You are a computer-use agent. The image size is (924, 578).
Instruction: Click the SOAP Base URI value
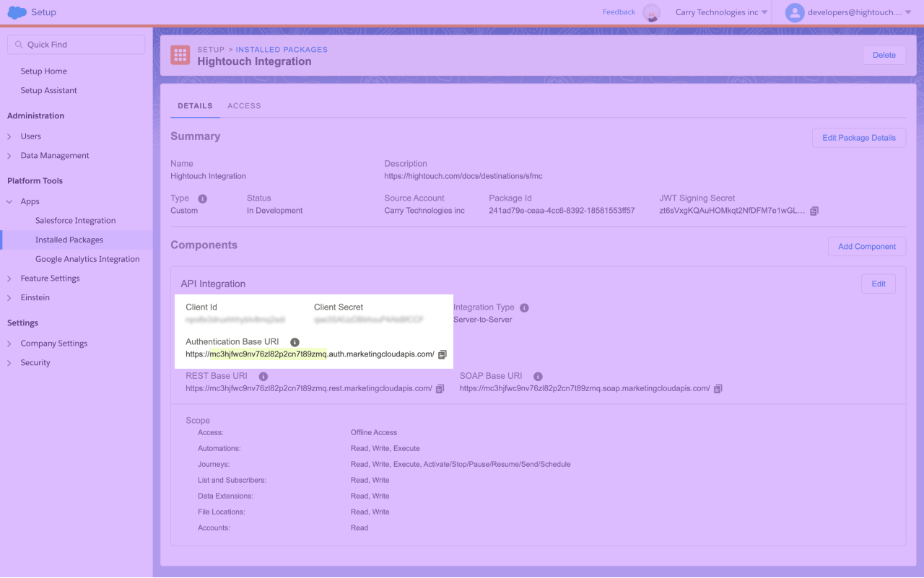[584, 388]
